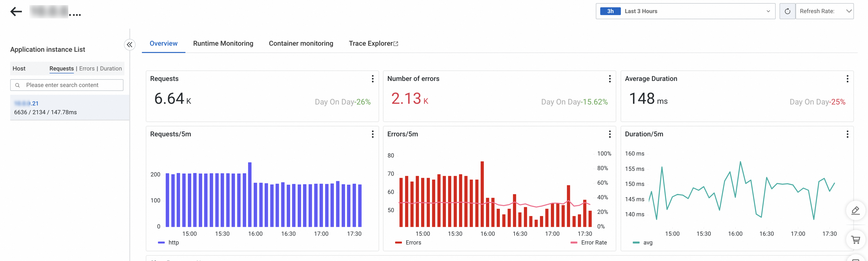Open the Number of errors options menu
Image resolution: width=868 pixels, height=261 pixels.
click(x=610, y=79)
